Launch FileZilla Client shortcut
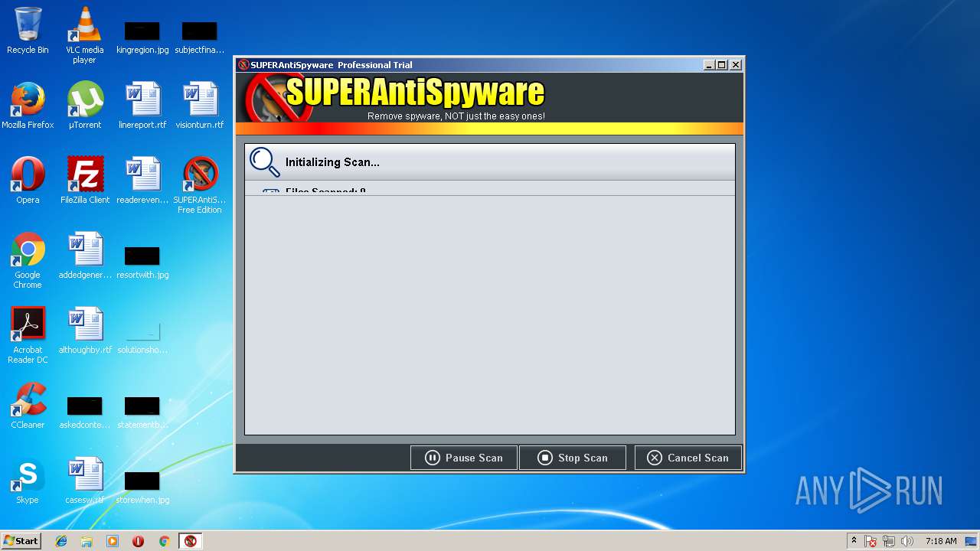Screen dimensions: 980x551 [85, 181]
